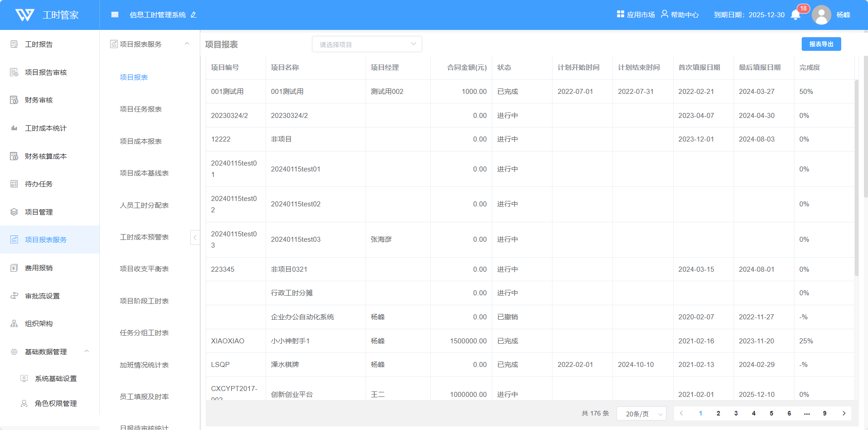
Task: Open the 应用市场 grid icon
Action: (621, 15)
